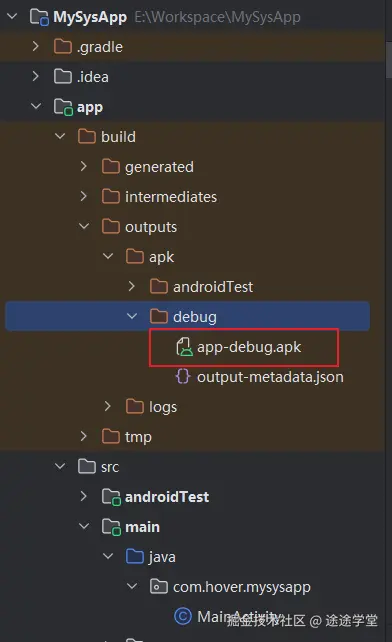Select the app-debug.apk file name
392x642 pixels.
click(x=249, y=347)
